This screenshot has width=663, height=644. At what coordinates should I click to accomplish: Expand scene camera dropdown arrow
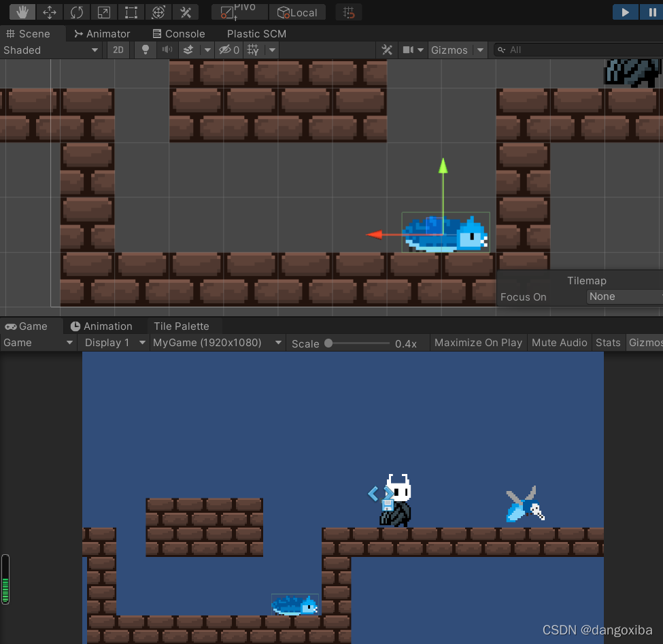click(420, 50)
